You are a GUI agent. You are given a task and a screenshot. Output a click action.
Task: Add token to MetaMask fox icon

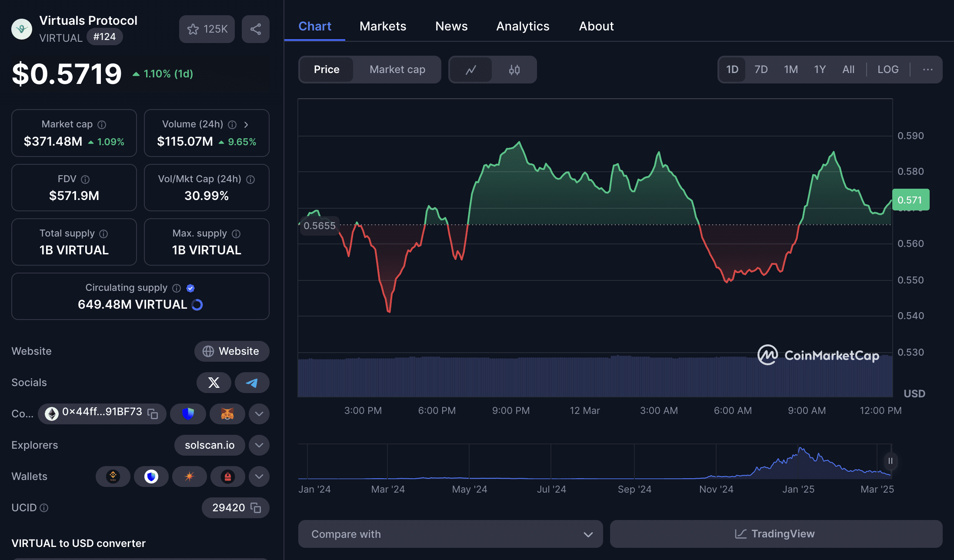coord(227,414)
